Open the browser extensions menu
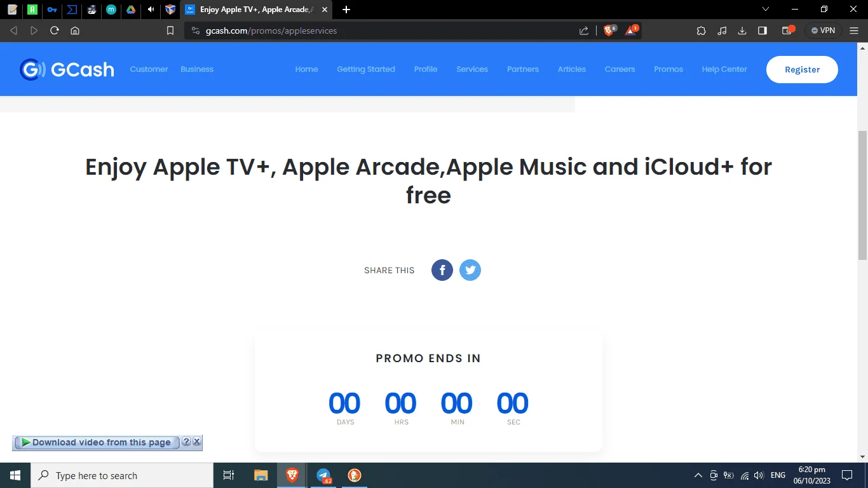Viewport: 868px width, 488px height. click(x=702, y=30)
